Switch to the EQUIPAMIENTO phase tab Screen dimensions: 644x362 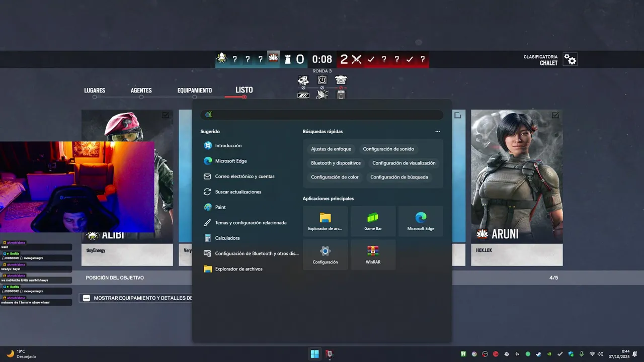pyautogui.click(x=195, y=90)
